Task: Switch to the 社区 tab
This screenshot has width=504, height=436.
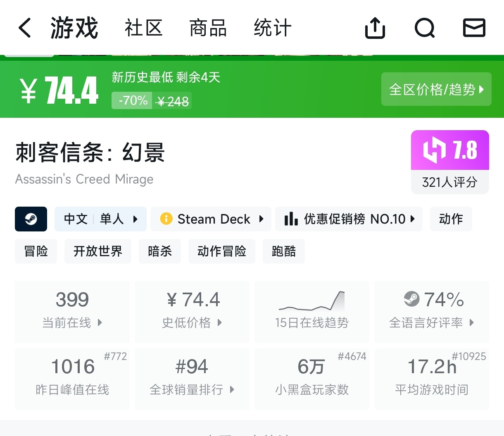Action: tap(143, 28)
